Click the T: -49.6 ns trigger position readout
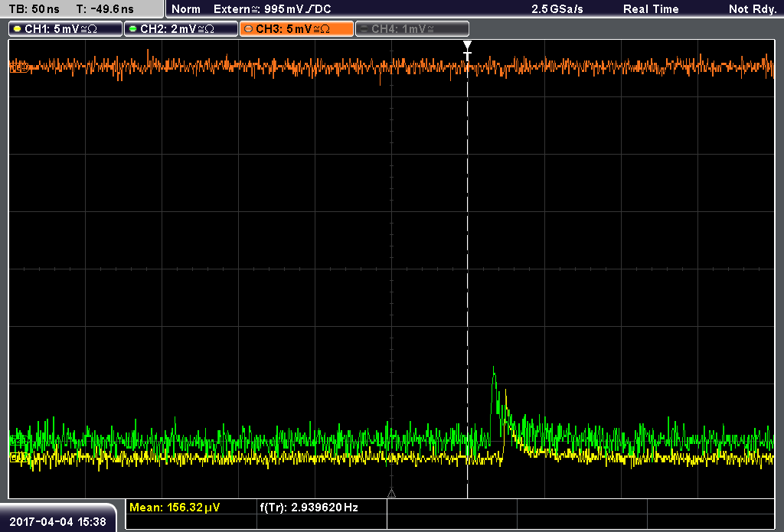Viewport: 784px width, 532px height. click(105, 9)
